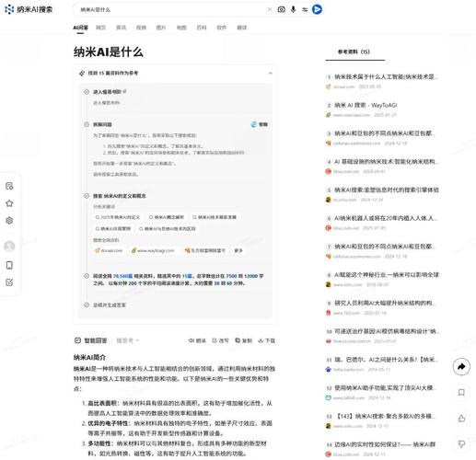476x460 pixels.
Task: Open camera image search
Action: click(281, 9)
